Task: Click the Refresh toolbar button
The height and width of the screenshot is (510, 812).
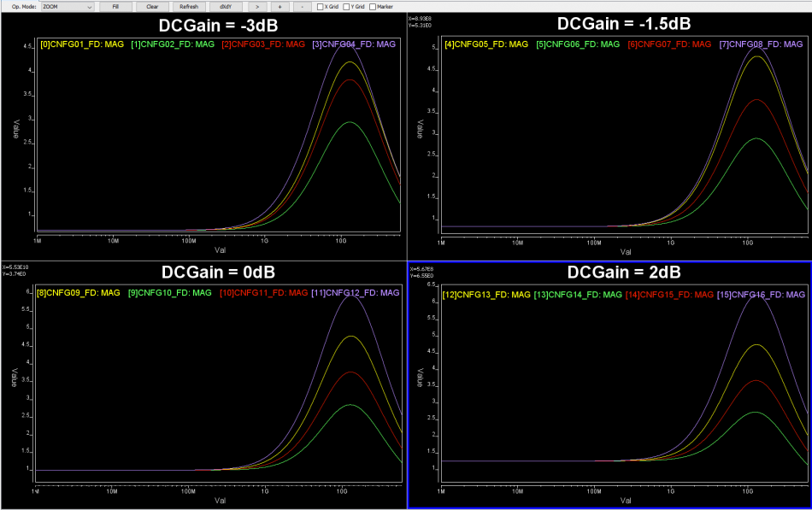Action: coord(188,6)
